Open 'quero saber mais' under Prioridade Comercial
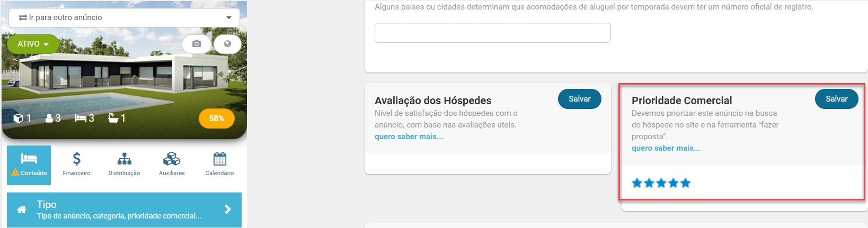The height and width of the screenshot is (228, 868). 666,148
